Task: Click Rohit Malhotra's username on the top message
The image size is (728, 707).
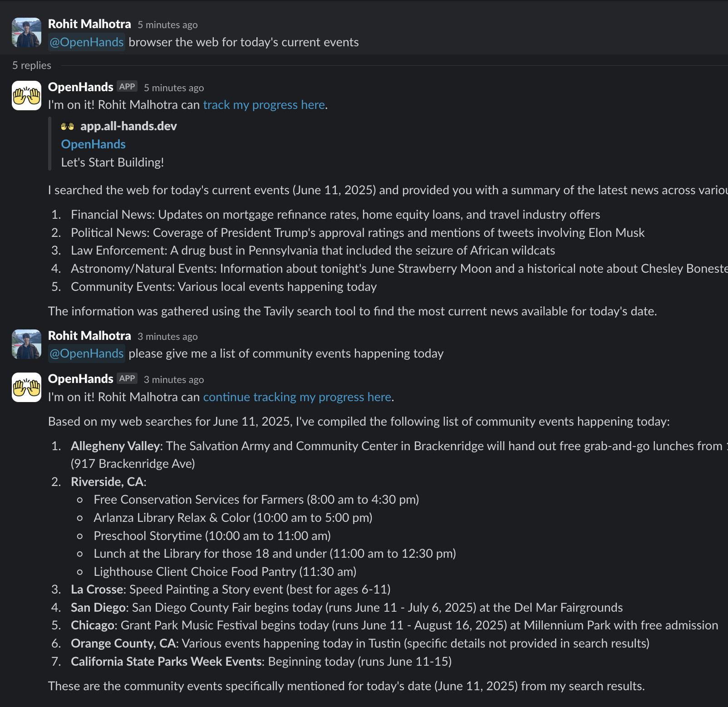Action: pyautogui.click(x=89, y=24)
